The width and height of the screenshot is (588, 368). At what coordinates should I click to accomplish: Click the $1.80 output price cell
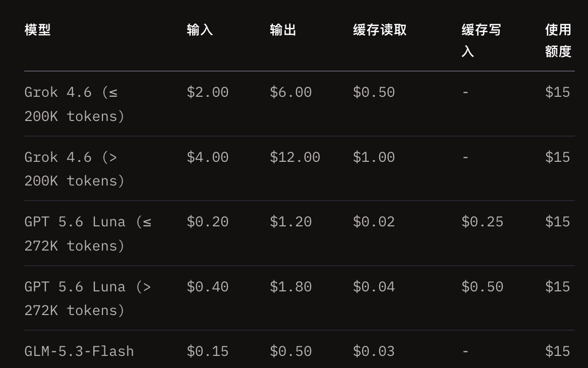click(290, 286)
